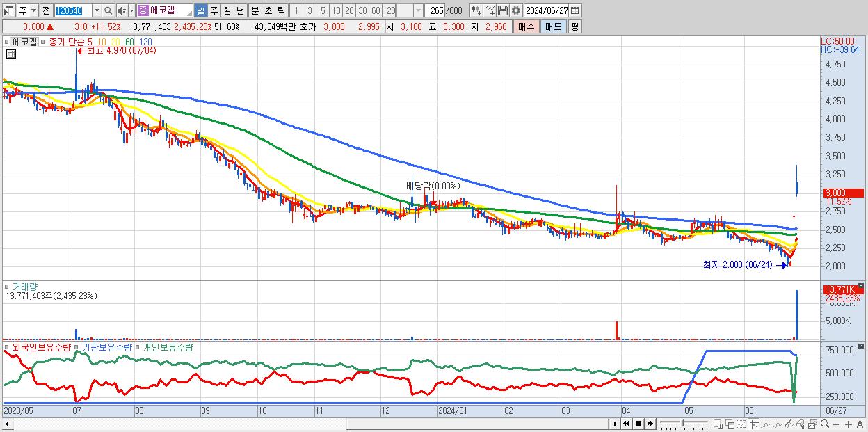This screenshot has width=868, height=432.
Task: Expand the speaker icon dropdown arrow
Action: pyautogui.click(x=131, y=10)
